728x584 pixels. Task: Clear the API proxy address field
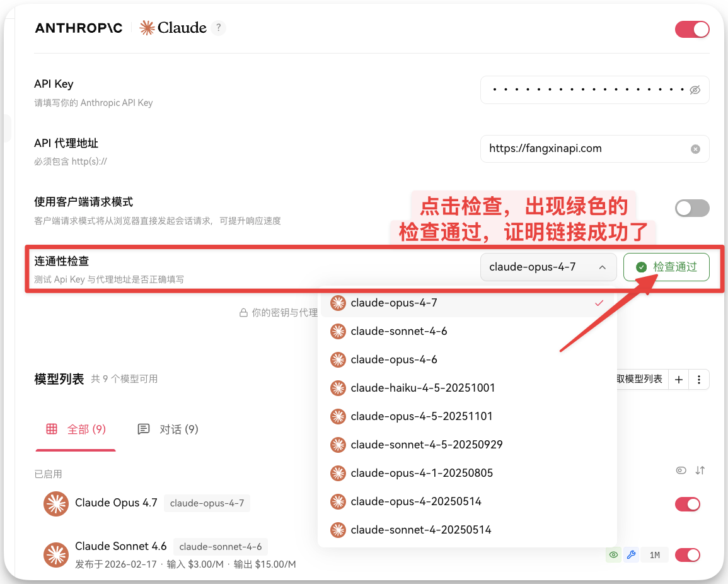[695, 149]
